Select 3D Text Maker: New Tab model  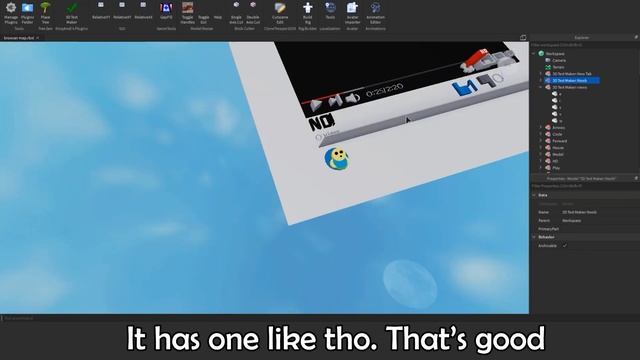pos(571,74)
